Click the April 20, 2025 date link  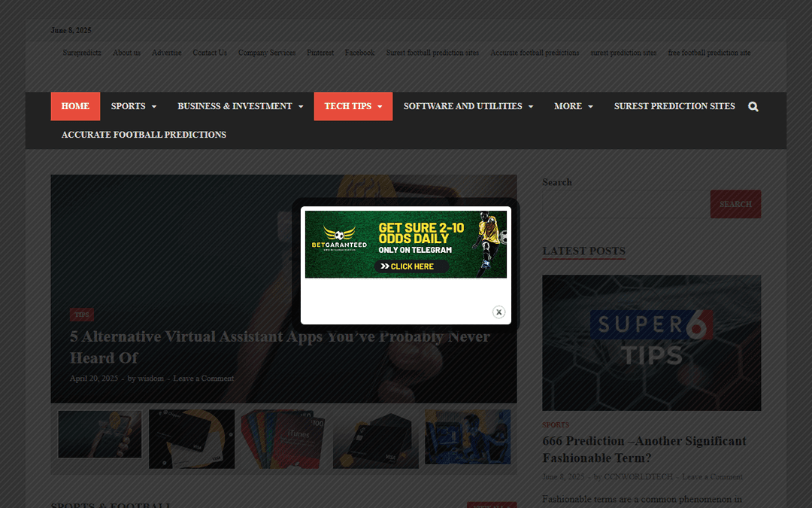94,379
